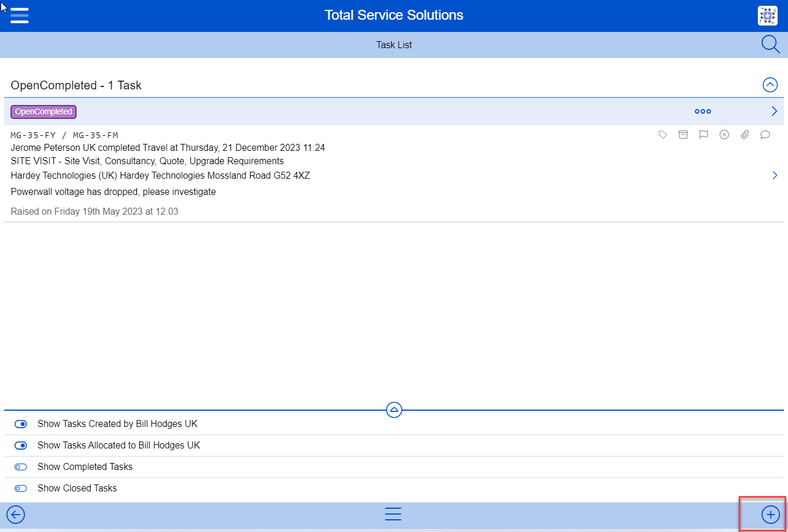
Task: Add a new task with plus icon
Action: tap(771, 515)
